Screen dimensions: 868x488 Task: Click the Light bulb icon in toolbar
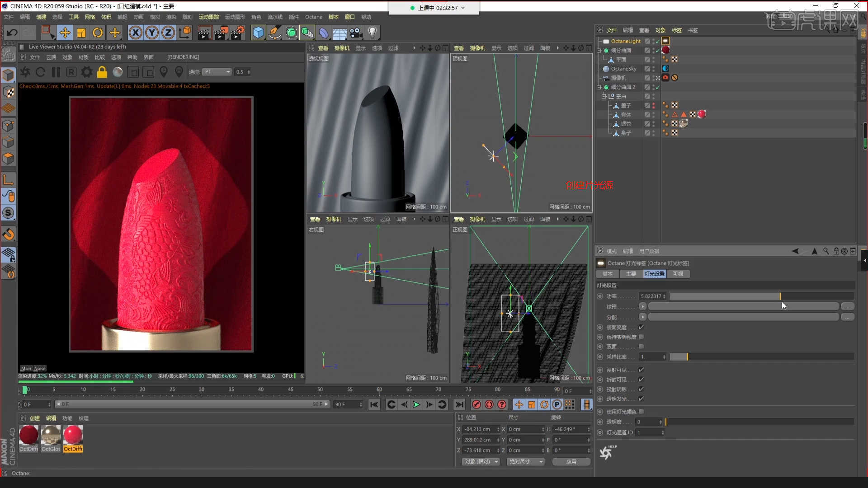point(373,33)
